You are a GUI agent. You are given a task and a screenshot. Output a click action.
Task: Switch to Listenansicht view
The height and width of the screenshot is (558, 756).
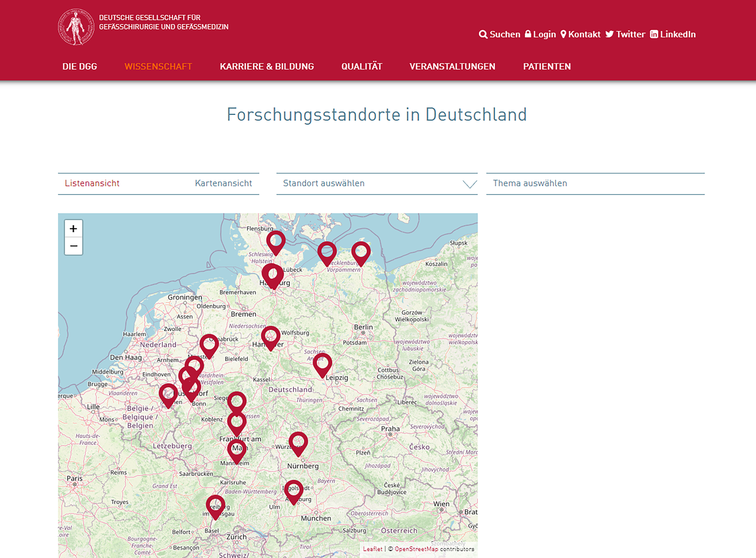pyautogui.click(x=92, y=183)
